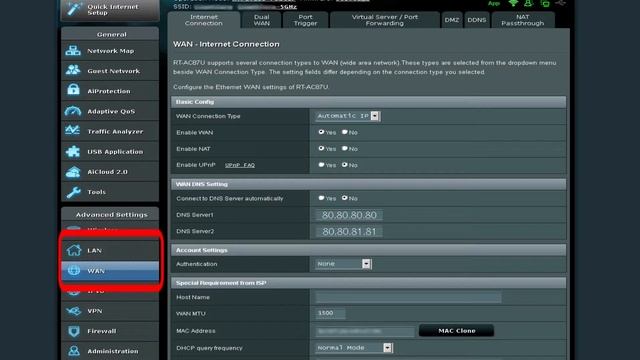Open Virtual Server / Port Forwarding tab
This screenshot has width=640, height=360.
(385, 20)
